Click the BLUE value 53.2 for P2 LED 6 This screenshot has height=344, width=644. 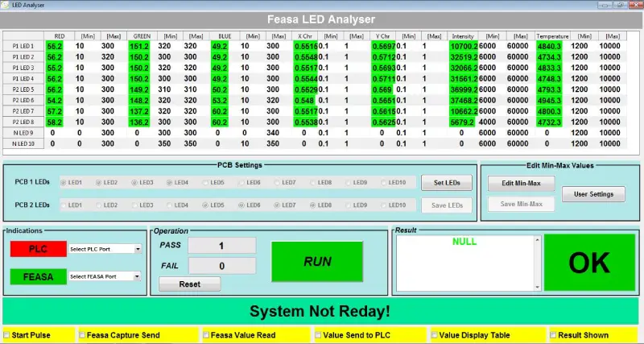pos(219,100)
